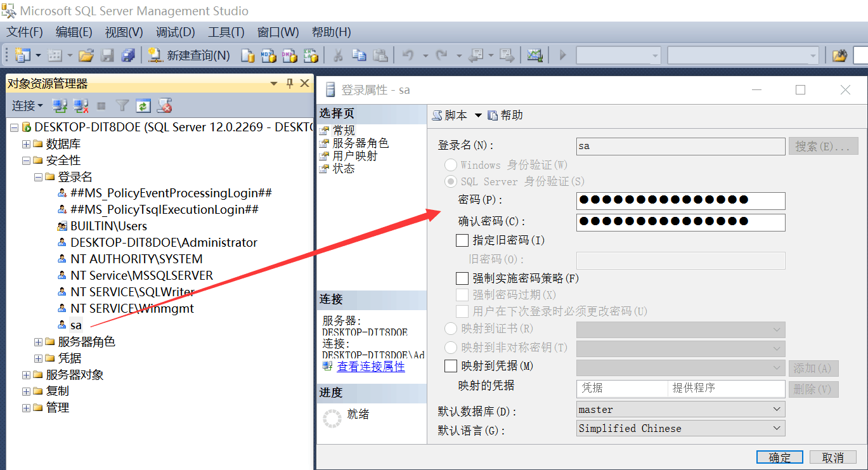This screenshot has height=470, width=868.
Task: Enable 强制实施密码策略(F) checkbox
Action: tap(462, 278)
